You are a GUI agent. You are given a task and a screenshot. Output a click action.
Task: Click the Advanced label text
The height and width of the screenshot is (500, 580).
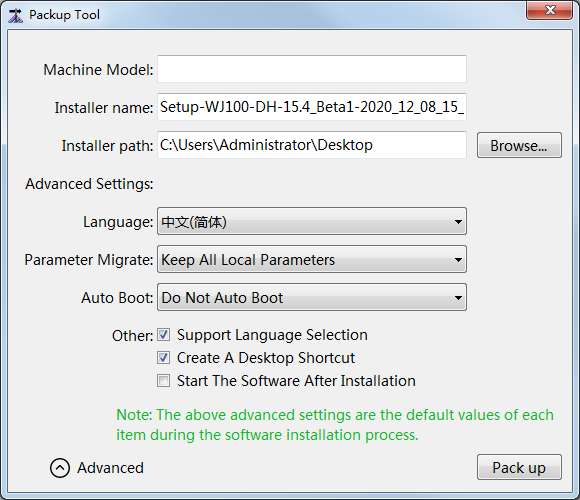coord(110,468)
